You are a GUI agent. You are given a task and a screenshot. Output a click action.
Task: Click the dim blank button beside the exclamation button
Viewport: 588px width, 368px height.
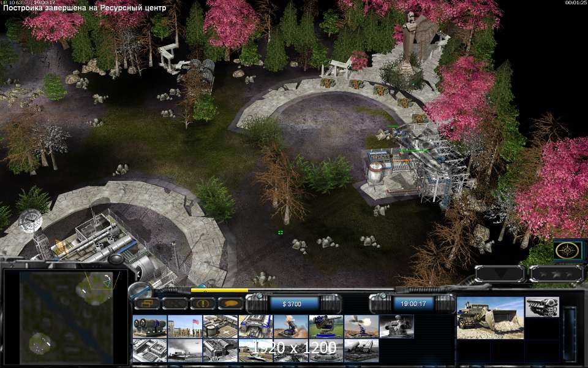click(175, 304)
